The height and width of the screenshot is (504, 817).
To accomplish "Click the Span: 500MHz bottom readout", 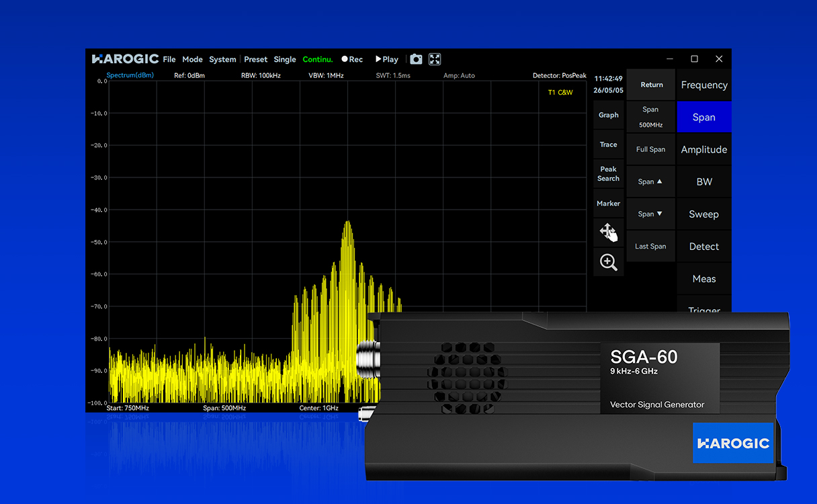I will click(224, 408).
